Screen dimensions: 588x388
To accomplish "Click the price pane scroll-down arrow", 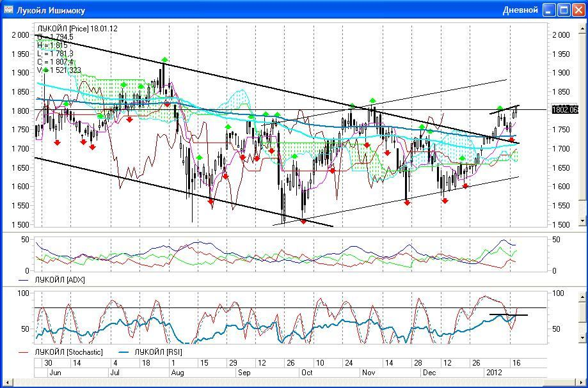I will [x=582, y=221].
